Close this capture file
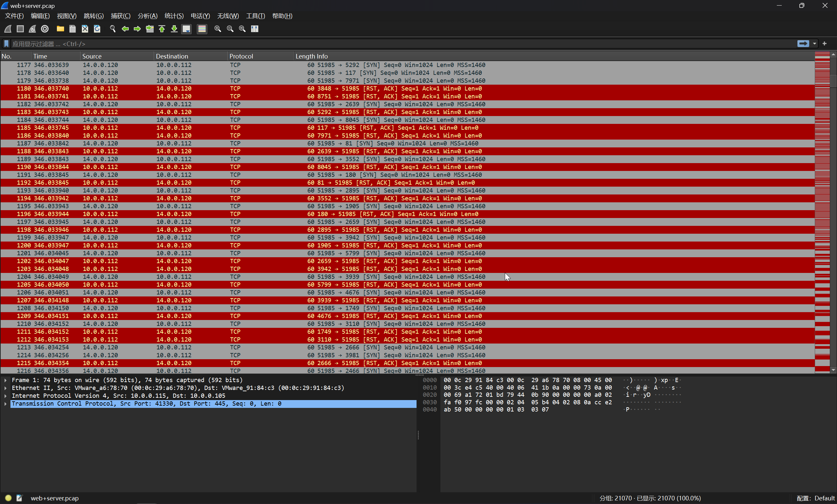 (x=85, y=29)
